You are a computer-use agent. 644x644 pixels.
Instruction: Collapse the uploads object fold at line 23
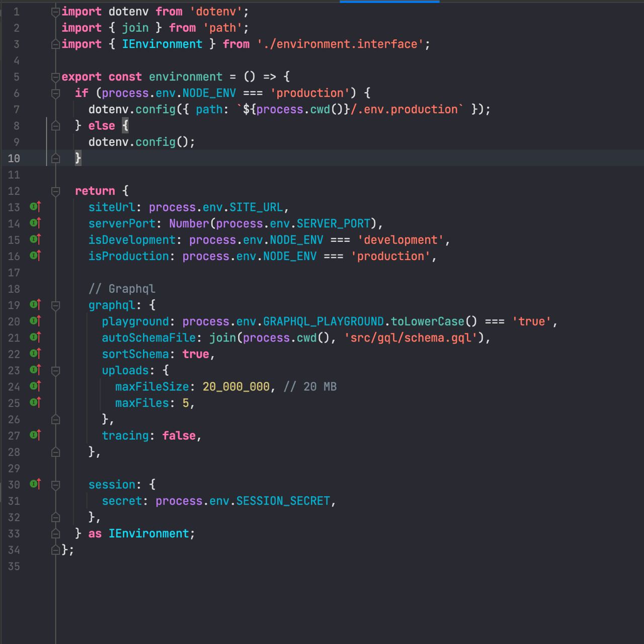coord(56,371)
